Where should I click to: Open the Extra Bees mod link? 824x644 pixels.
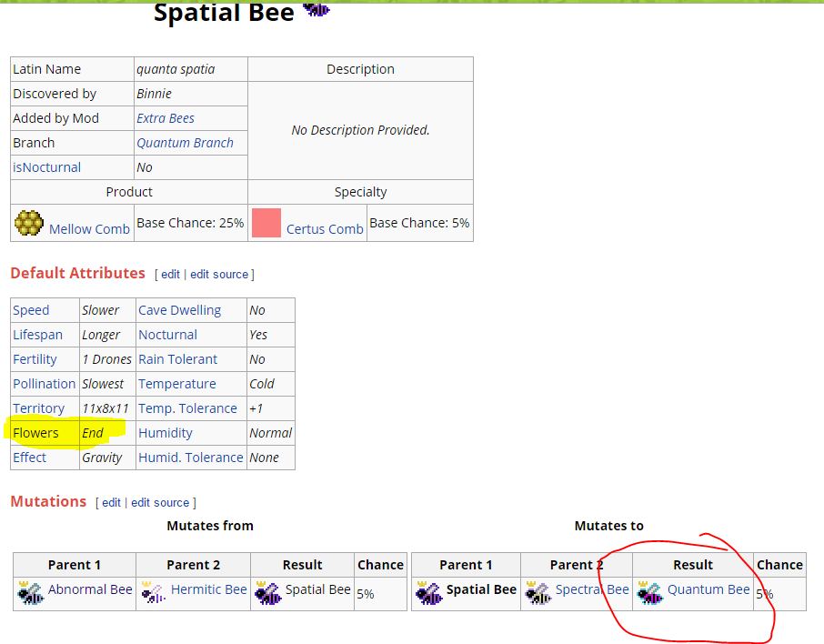165,118
